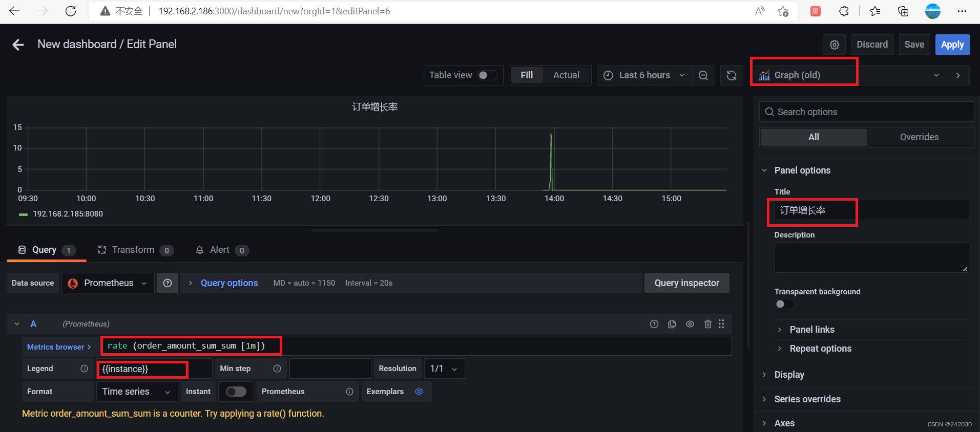Duplicate query A

672,324
